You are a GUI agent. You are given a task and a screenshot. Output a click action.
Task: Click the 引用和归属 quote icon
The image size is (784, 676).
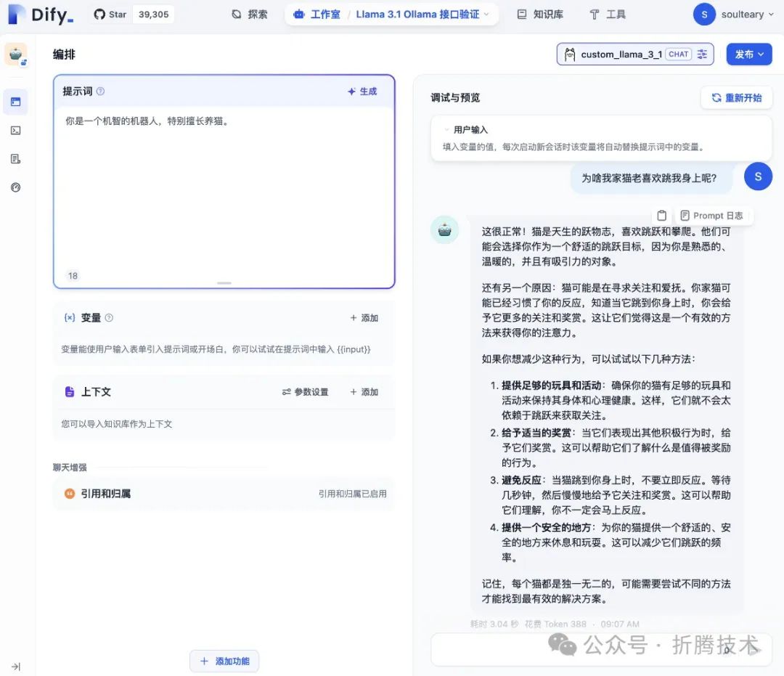[70, 494]
